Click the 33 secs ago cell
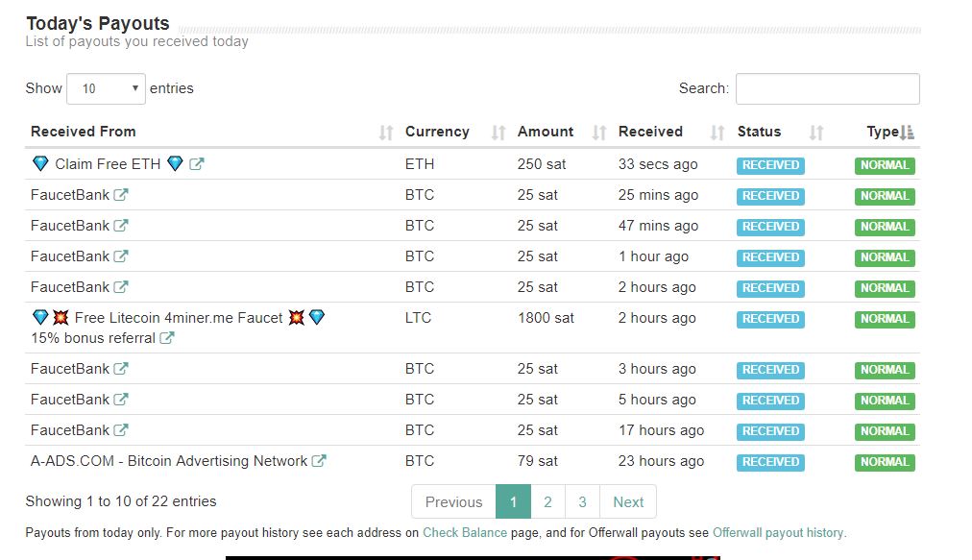Image resolution: width=972 pixels, height=560 pixels. [658, 163]
